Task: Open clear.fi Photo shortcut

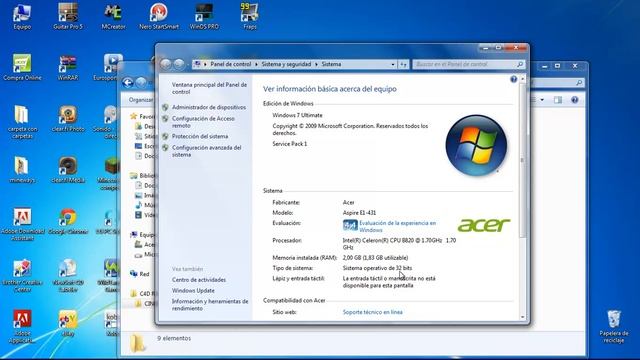Action: tap(68, 119)
